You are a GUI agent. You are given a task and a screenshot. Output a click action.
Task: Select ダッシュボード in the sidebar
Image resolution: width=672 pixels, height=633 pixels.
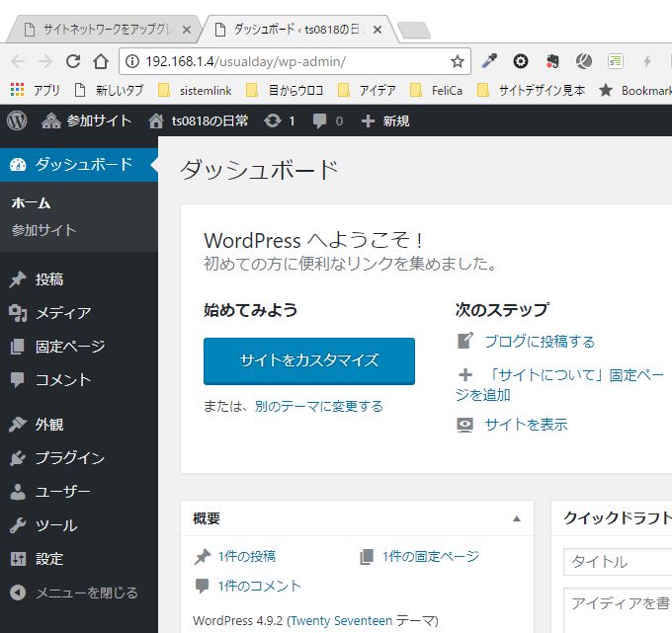click(x=79, y=165)
